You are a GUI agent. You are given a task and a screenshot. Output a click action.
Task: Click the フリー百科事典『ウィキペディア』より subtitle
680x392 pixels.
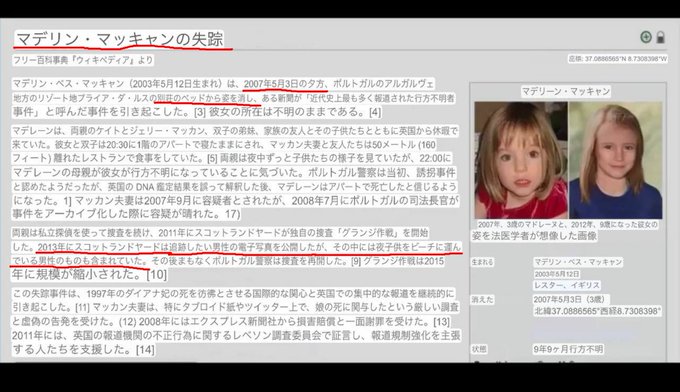coord(83,60)
